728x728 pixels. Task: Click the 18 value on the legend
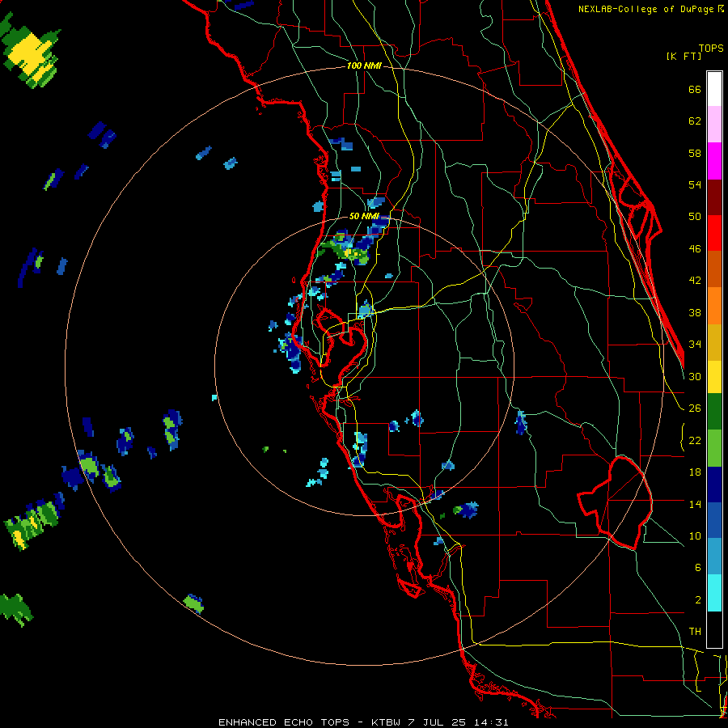point(695,472)
